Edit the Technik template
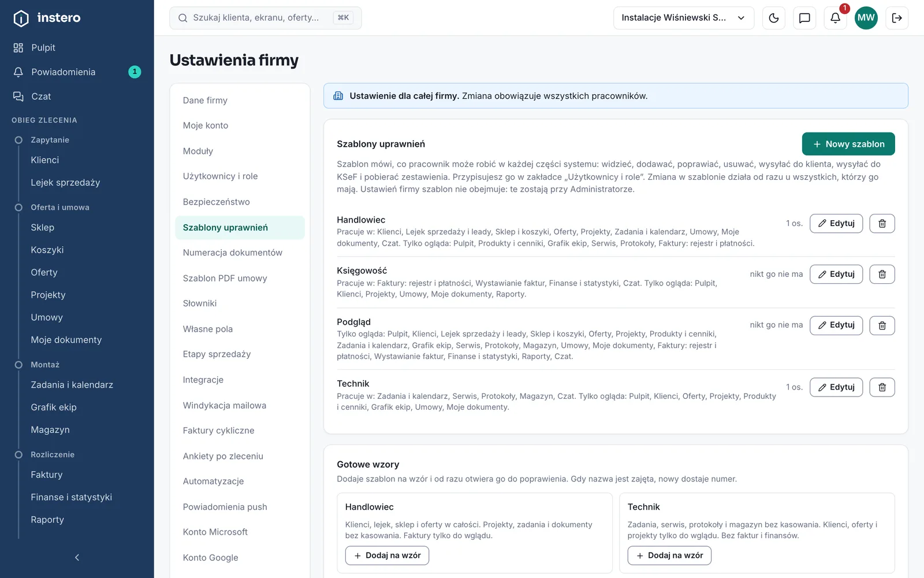This screenshot has width=924, height=578. [836, 387]
